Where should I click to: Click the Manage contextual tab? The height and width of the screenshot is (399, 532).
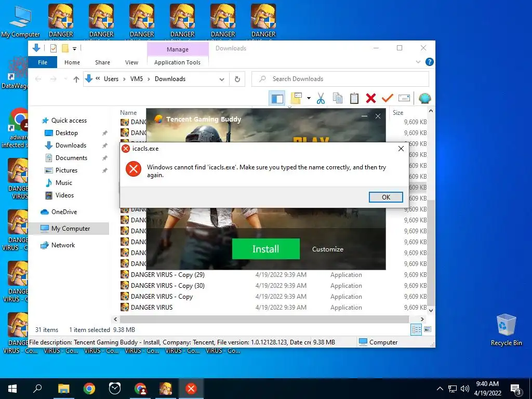(178, 49)
